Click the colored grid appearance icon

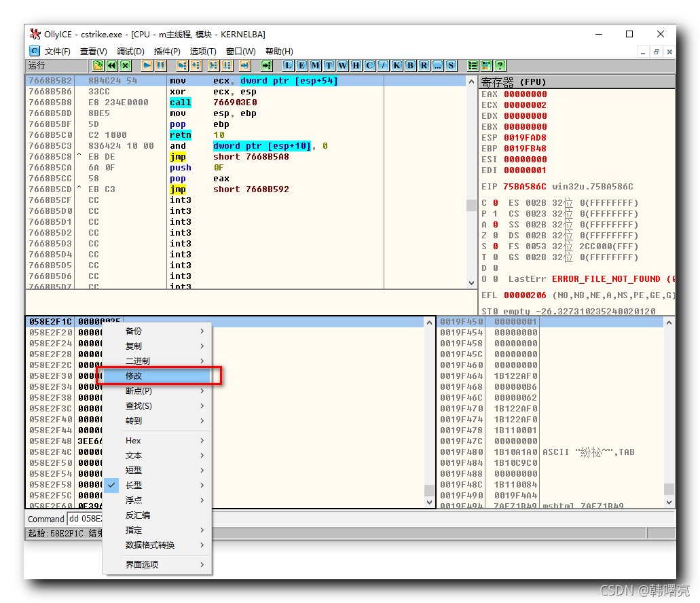click(x=487, y=66)
